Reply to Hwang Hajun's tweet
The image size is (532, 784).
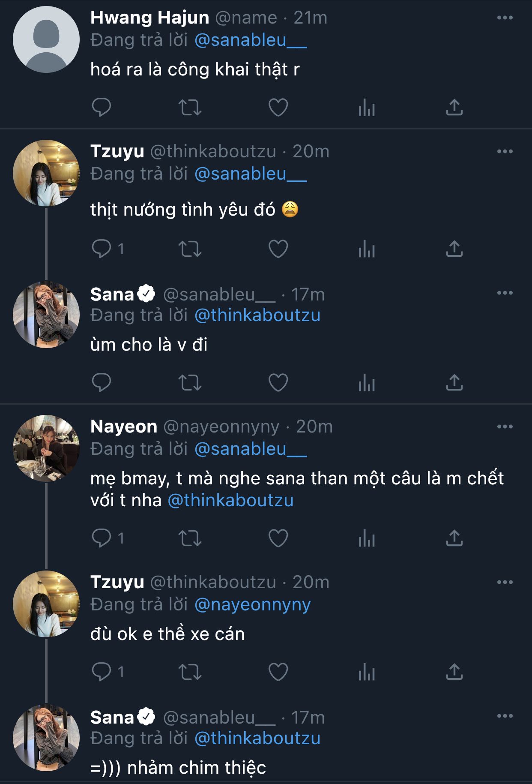(102, 107)
